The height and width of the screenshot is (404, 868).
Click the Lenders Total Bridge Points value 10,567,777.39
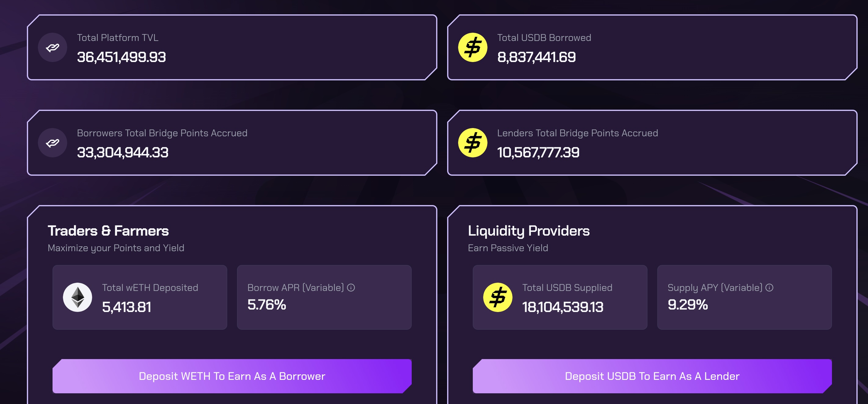[538, 152]
